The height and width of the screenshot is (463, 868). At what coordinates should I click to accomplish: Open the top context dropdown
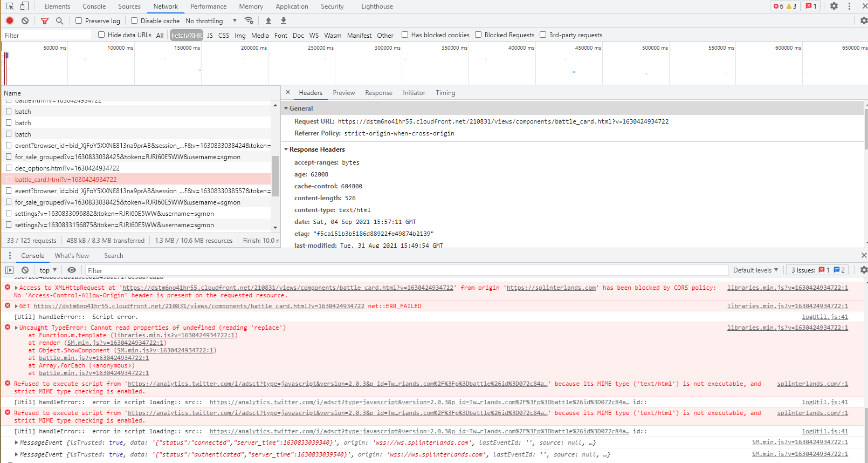[48, 270]
